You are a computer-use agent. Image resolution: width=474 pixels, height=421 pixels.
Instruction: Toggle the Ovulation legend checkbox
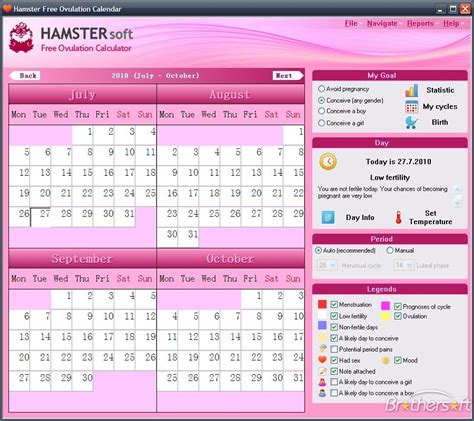point(397,316)
